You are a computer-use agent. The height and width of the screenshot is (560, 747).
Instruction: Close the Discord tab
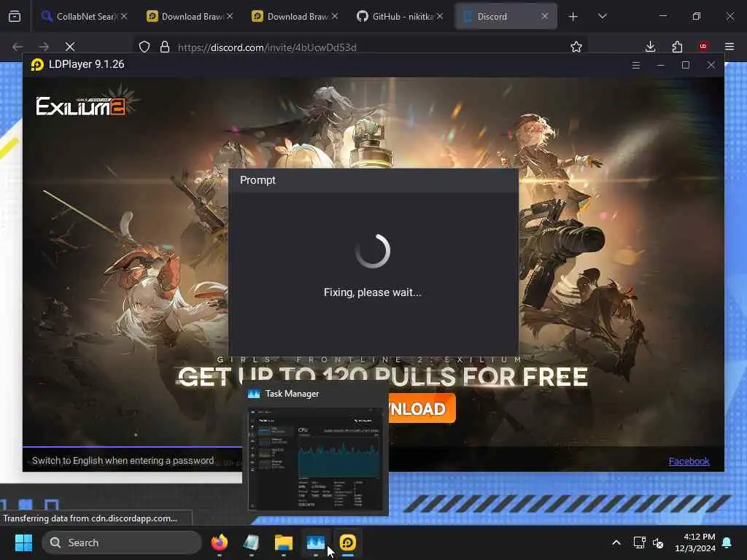coord(544,16)
